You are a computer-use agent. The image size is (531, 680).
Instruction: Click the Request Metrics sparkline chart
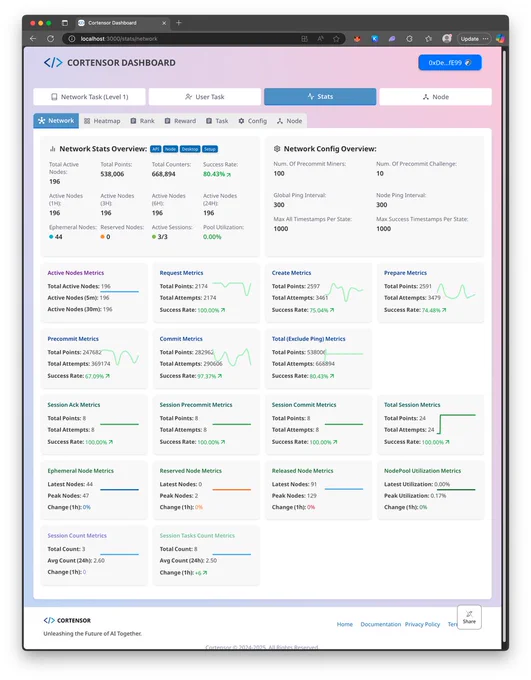point(232,288)
